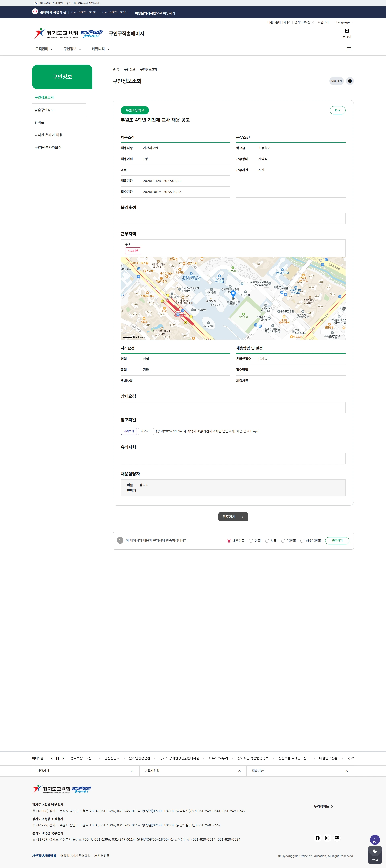Jump to top with TOP button

pyautogui.click(x=375, y=840)
